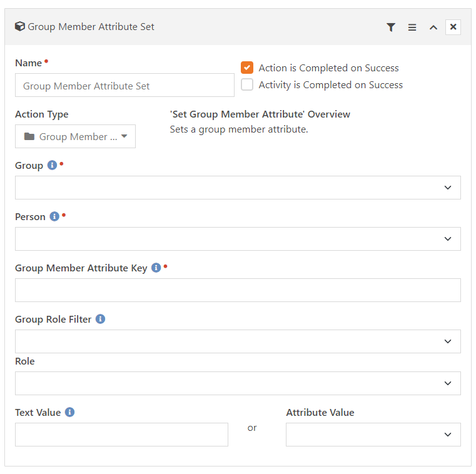
Task: Uncheck Action is Completed on Success
Action: point(247,68)
